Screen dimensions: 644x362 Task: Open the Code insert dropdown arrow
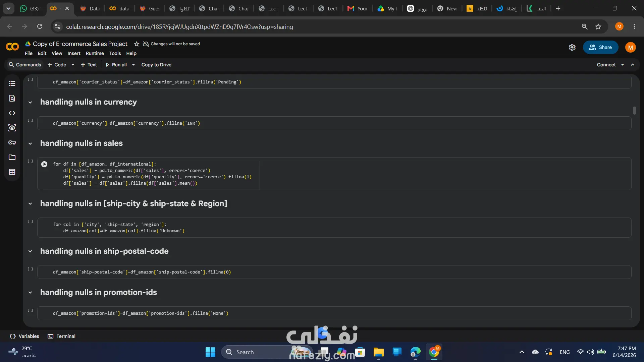73,65
